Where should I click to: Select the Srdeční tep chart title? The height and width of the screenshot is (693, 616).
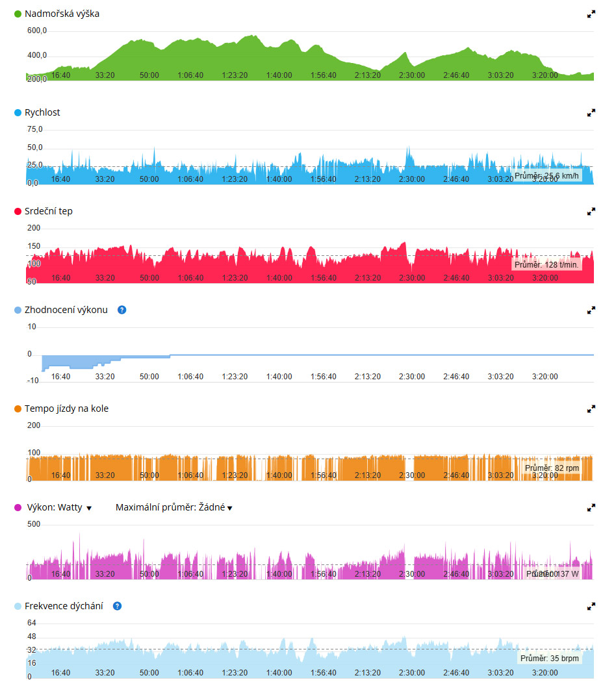tap(49, 211)
